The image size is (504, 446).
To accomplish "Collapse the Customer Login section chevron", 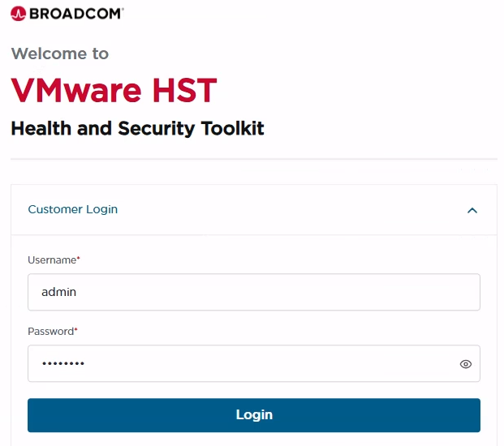I will [472, 210].
